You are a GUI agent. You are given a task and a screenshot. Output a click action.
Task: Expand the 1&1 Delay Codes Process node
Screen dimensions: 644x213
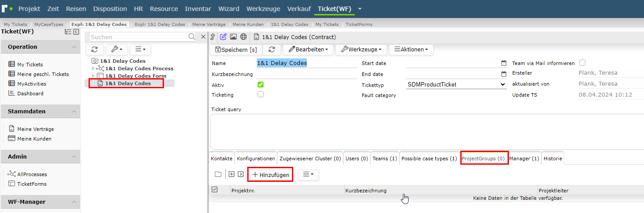click(93, 69)
